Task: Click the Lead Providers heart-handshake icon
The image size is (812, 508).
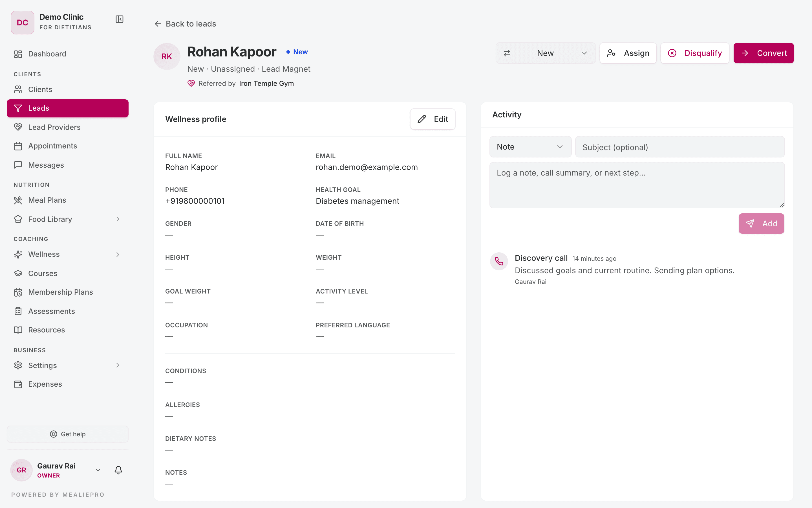Action: click(x=18, y=127)
